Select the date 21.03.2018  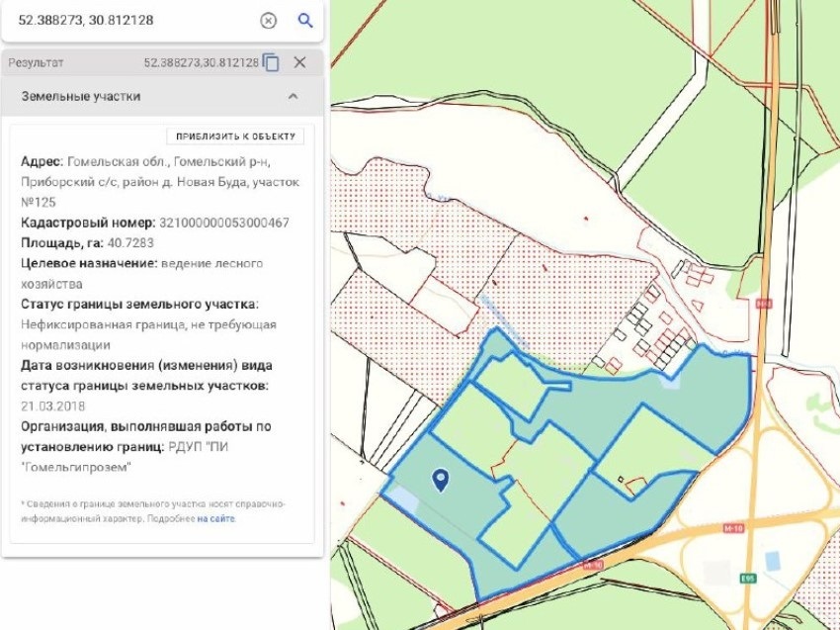53,405
